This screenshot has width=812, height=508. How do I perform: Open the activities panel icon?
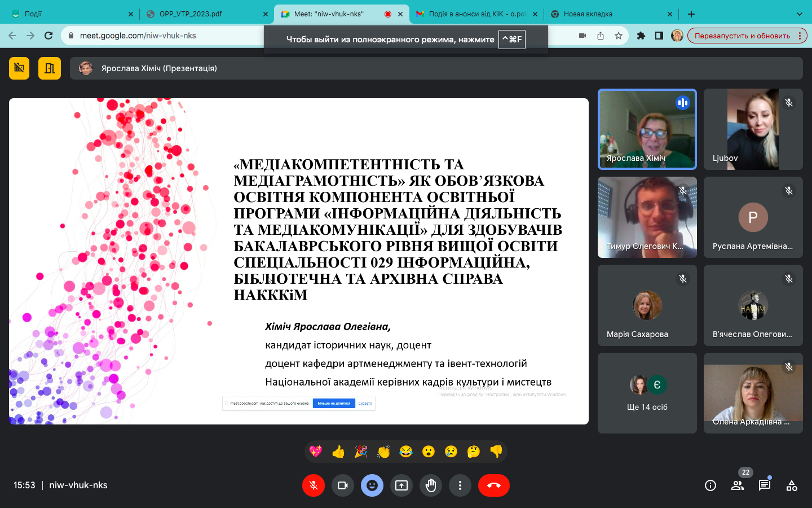coord(792,485)
